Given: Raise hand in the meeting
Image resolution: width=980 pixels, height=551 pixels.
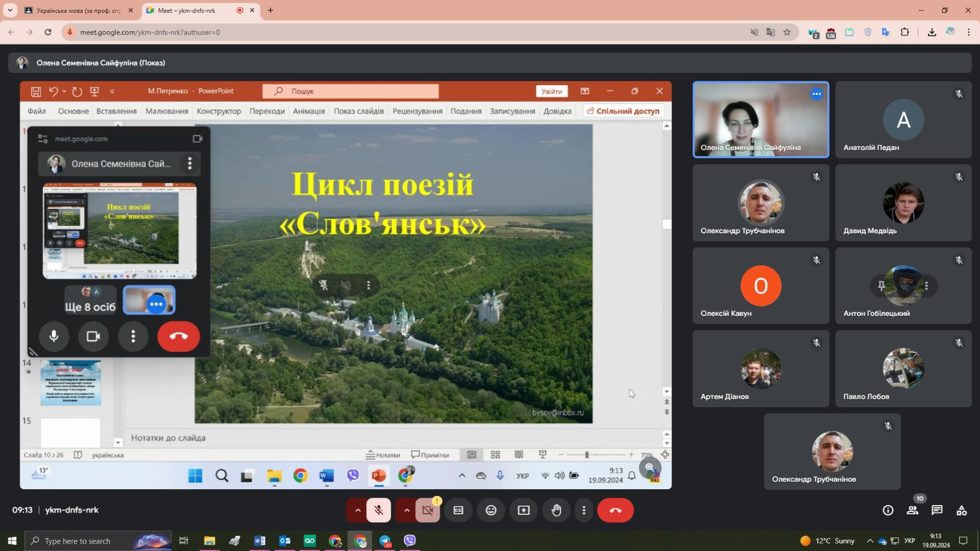Looking at the screenshot, I should pyautogui.click(x=556, y=510).
